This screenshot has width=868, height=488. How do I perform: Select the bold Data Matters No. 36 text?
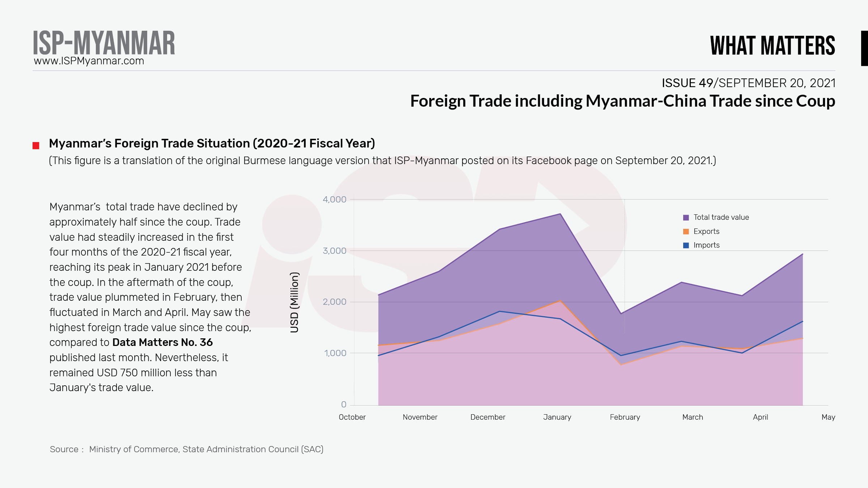click(x=162, y=342)
